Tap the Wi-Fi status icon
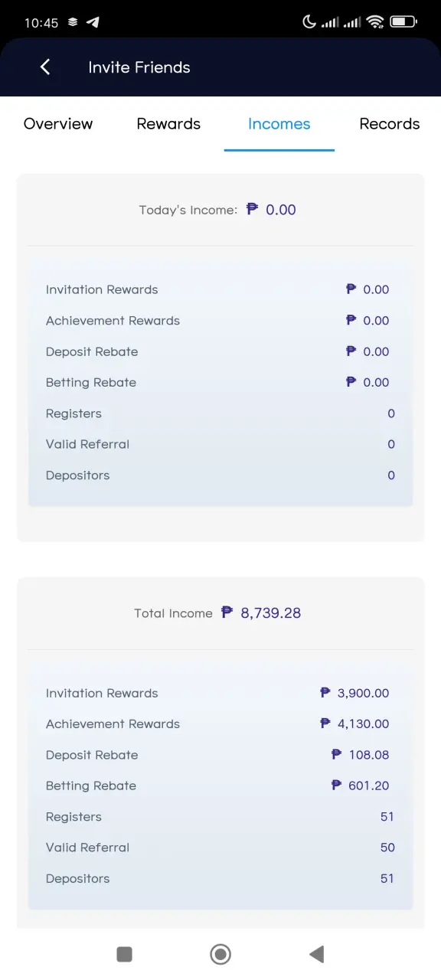Screen dimensions: 441x980 375,22
